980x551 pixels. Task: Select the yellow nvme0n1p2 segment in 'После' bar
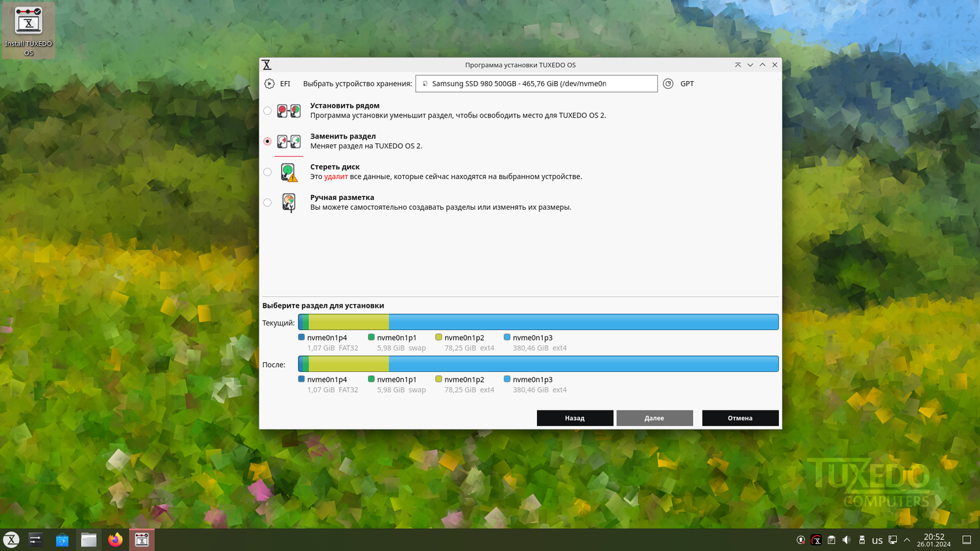(349, 364)
